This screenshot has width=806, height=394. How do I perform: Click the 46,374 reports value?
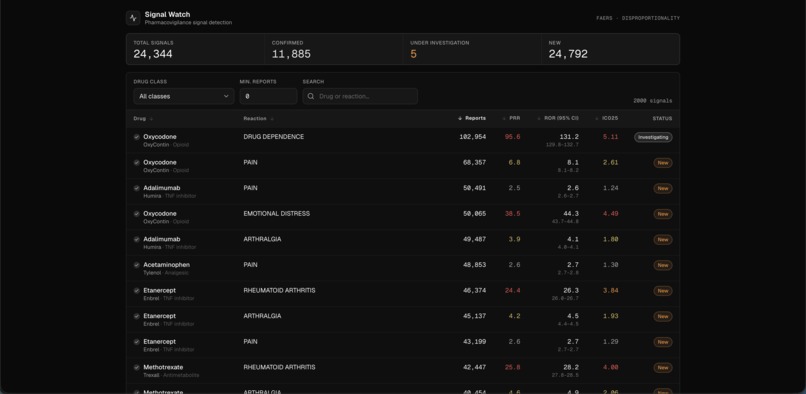point(474,291)
